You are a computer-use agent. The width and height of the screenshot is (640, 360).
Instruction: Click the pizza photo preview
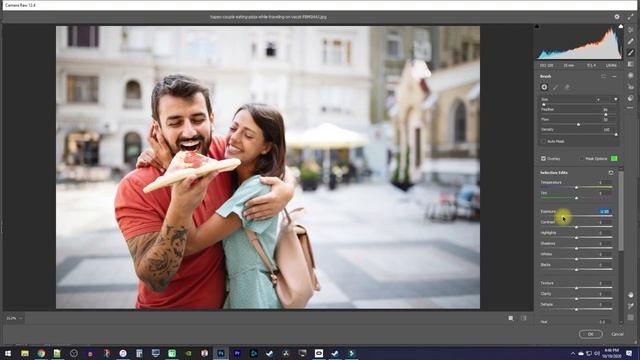click(x=268, y=167)
